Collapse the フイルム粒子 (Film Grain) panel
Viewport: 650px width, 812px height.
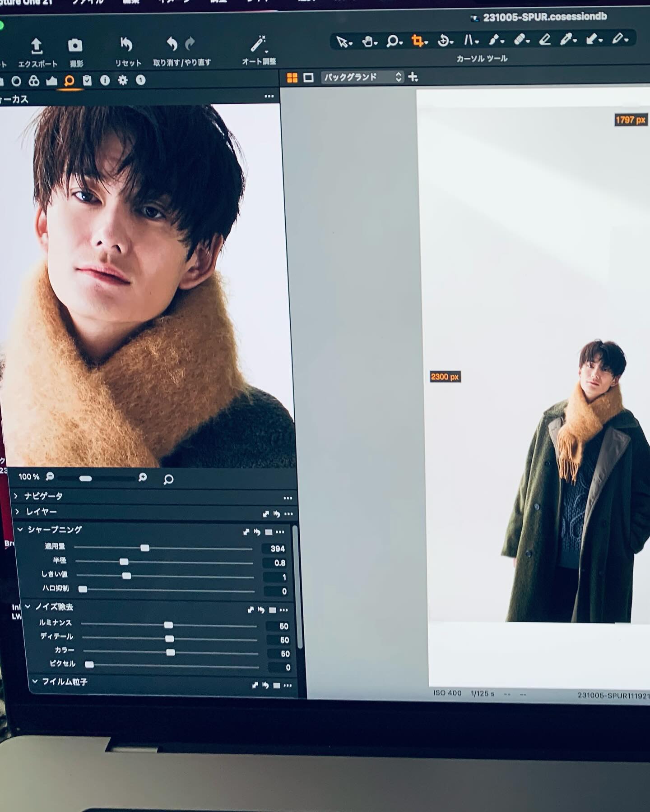[35, 681]
